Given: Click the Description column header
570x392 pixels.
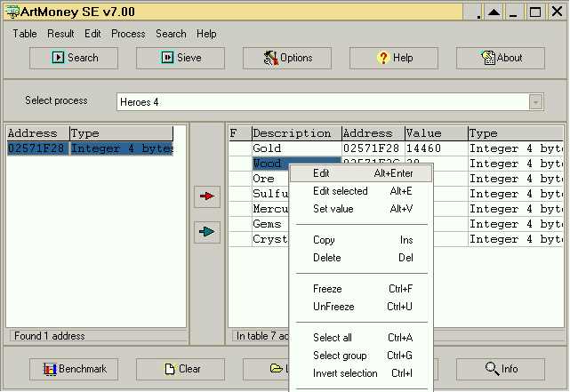Looking at the screenshot, I should point(297,133).
